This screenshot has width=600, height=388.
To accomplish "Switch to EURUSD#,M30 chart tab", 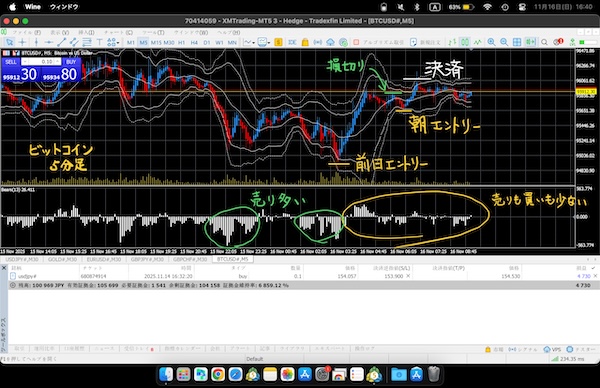I will pyautogui.click(x=104, y=259).
